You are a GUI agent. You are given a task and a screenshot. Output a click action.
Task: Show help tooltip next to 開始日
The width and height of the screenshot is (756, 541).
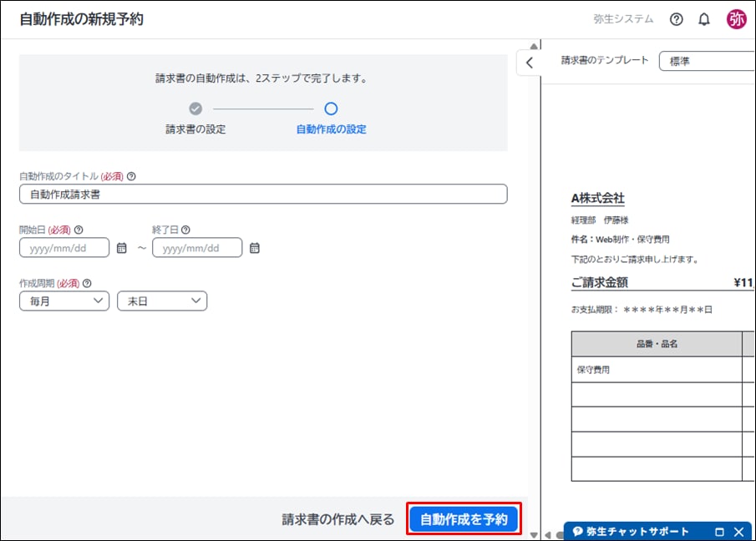(x=79, y=230)
